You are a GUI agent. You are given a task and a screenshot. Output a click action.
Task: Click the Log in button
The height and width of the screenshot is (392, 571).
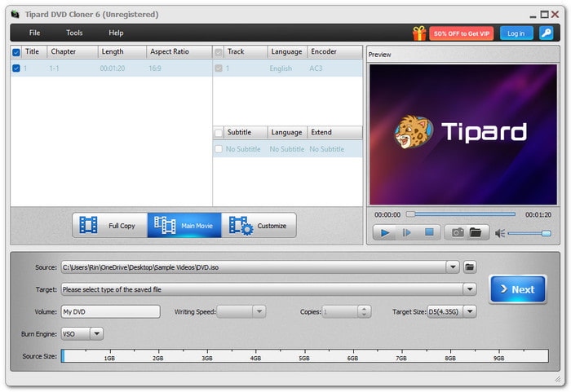click(x=516, y=33)
